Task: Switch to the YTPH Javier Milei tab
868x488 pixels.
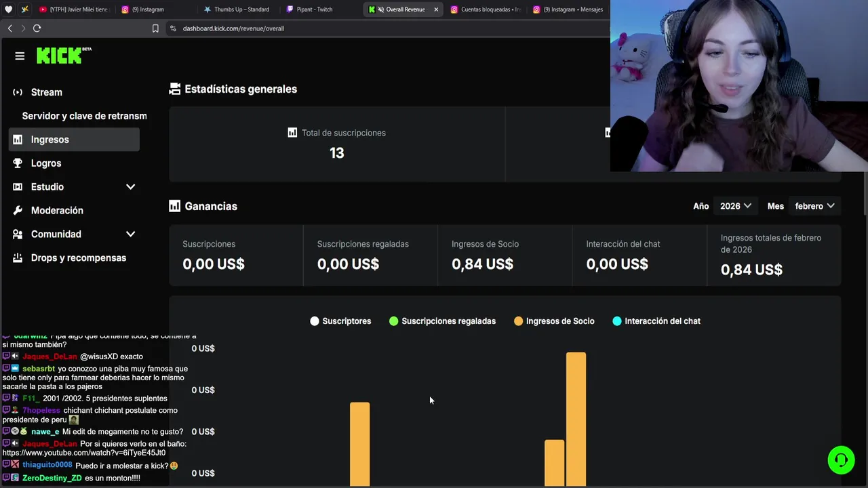Action: point(75,9)
